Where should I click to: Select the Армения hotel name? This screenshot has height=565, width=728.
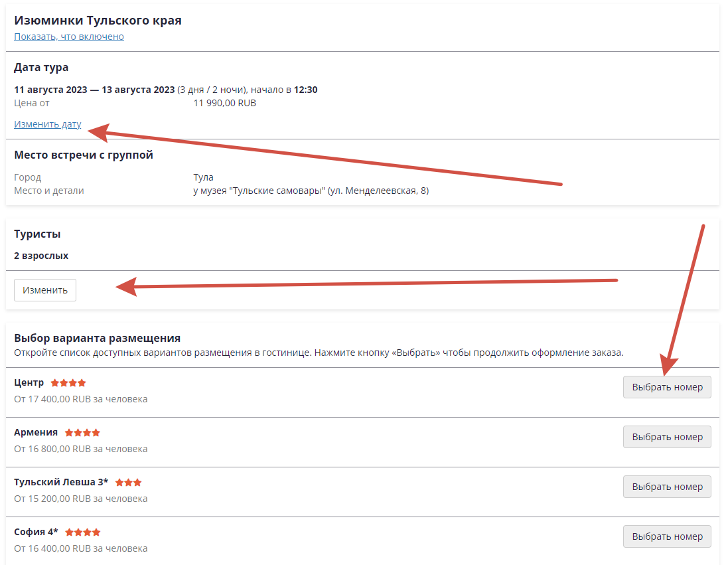36,432
